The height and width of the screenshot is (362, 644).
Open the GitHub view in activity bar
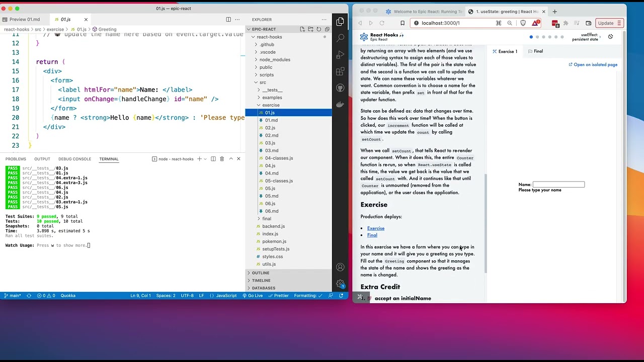coord(340,88)
